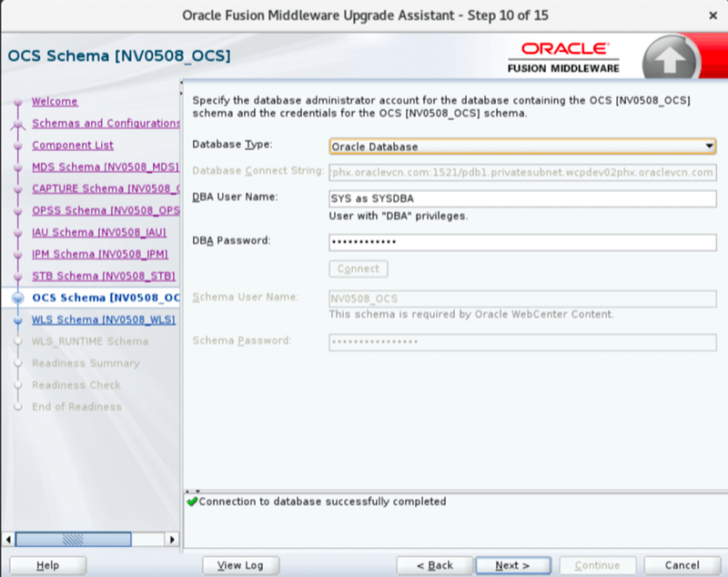
Task: Click the Component List step bullet icon
Action: (x=18, y=146)
